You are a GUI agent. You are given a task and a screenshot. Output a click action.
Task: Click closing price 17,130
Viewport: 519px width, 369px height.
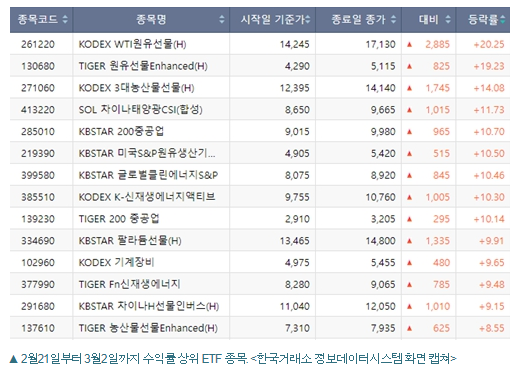point(380,44)
